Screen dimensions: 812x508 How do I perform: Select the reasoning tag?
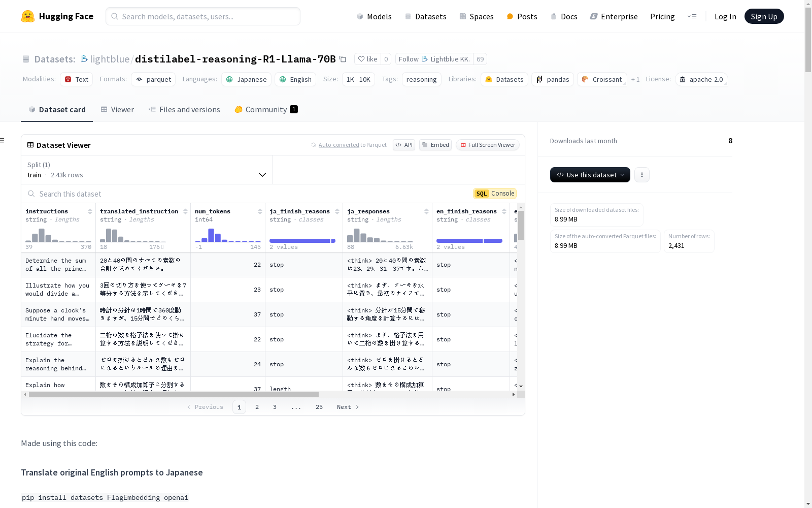coord(422,79)
